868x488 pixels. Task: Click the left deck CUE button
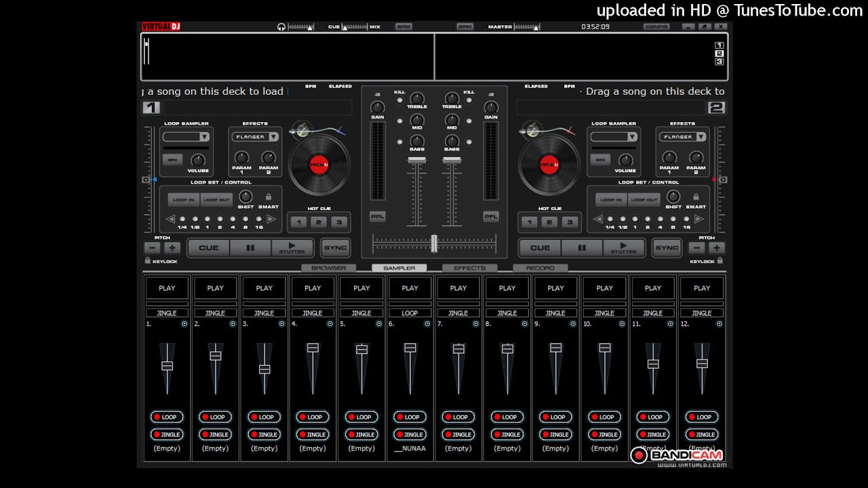[x=209, y=248]
